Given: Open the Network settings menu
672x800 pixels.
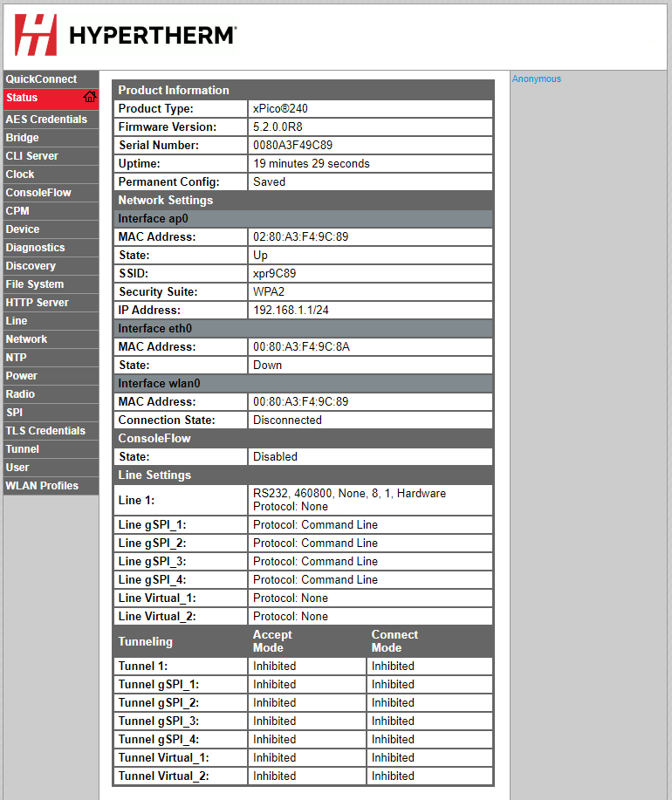Looking at the screenshot, I should point(26,339).
